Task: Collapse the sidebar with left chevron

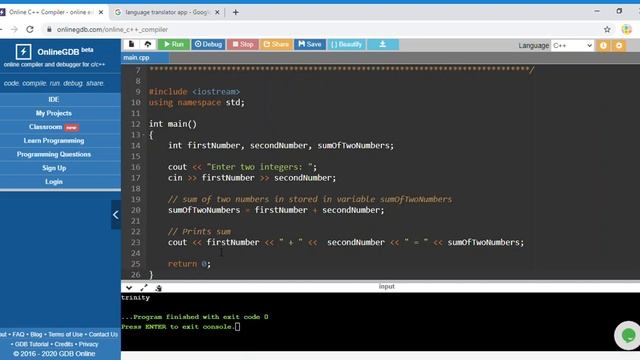Action: point(116,215)
